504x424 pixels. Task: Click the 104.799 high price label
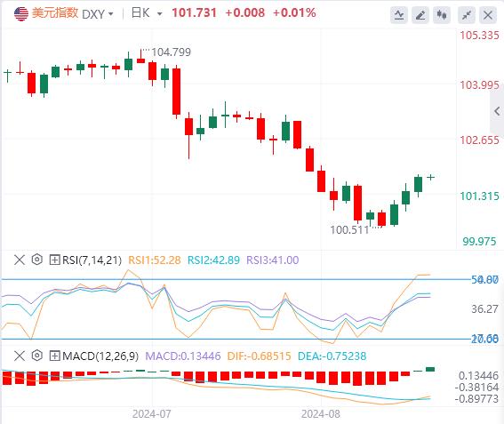click(171, 52)
